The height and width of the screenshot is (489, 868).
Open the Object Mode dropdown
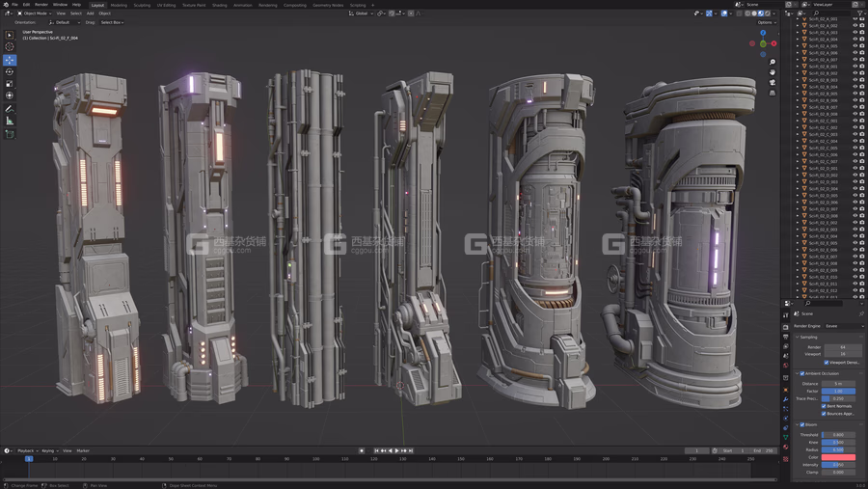(35, 14)
